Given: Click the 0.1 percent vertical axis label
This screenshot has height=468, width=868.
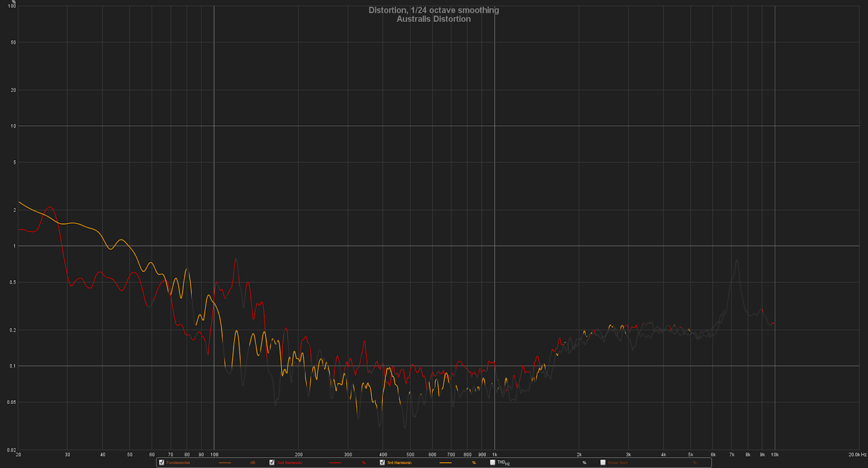Looking at the screenshot, I should coord(13,366).
